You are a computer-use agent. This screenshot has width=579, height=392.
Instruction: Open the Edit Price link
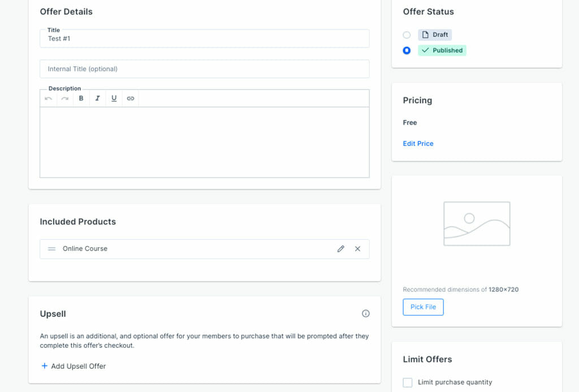418,143
